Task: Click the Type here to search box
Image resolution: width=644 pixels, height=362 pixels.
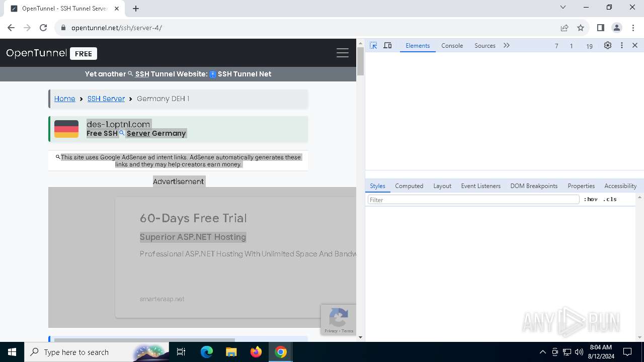Action: (96, 352)
